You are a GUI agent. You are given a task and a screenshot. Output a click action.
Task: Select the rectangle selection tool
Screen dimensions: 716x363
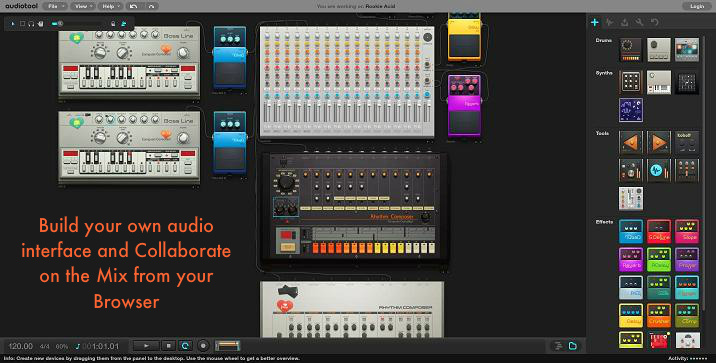[22, 23]
